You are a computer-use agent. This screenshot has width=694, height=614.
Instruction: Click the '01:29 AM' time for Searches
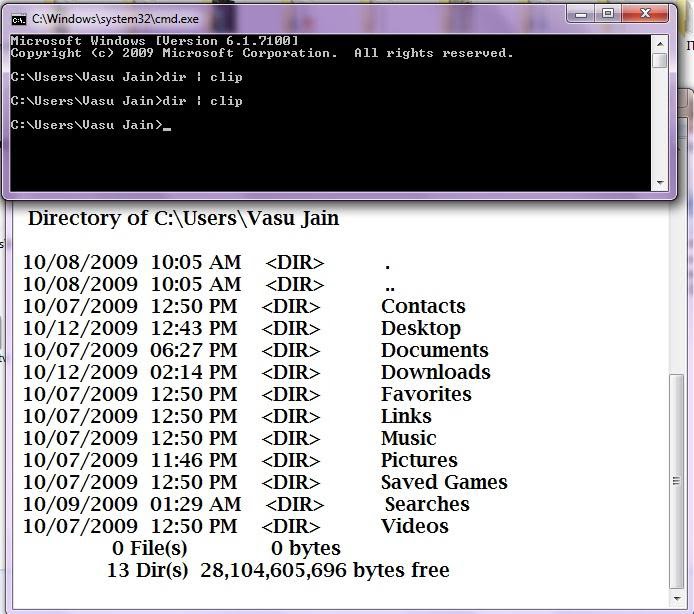point(196,504)
